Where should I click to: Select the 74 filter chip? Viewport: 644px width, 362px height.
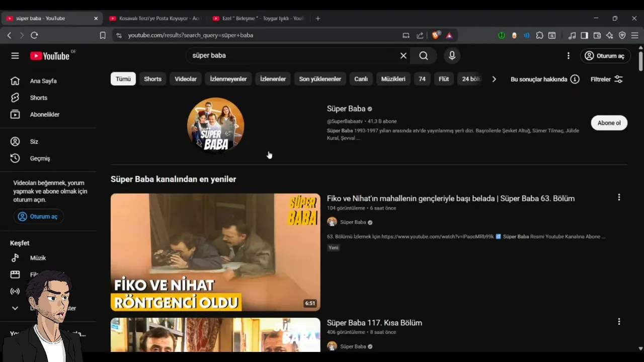coord(422,79)
